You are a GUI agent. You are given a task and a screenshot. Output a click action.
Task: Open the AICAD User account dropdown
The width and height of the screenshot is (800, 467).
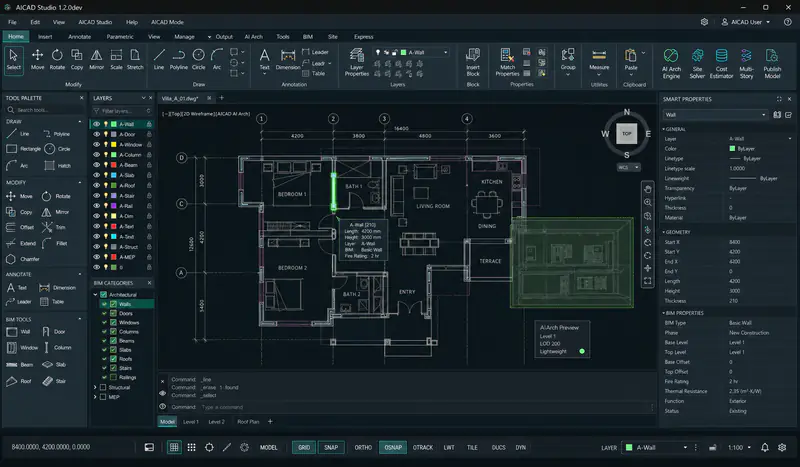(x=746, y=22)
